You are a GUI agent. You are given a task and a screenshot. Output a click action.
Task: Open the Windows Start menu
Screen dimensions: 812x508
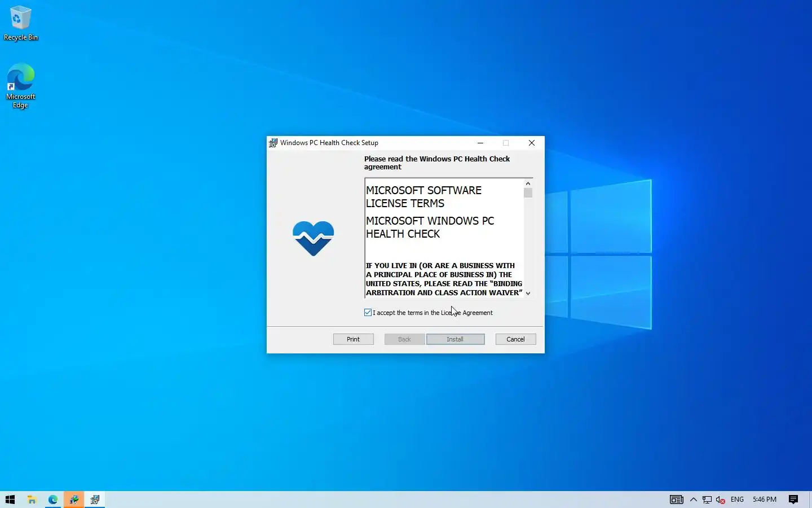pyautogui.click(x=10, y=500)
